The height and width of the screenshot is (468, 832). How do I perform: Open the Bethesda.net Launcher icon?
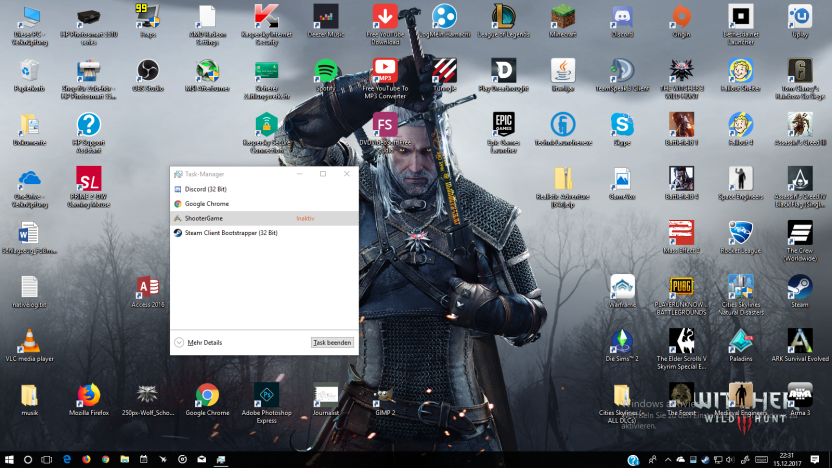[741, 16]
